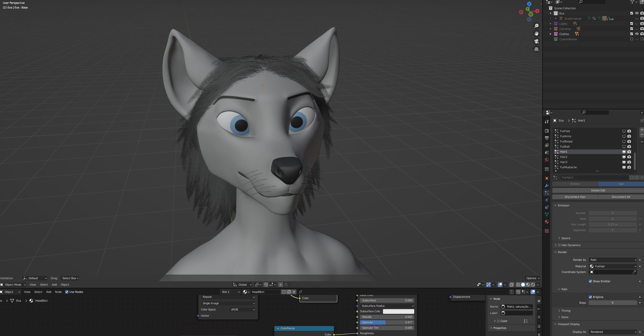Switch orthographic/perspective grid icon
The width and height of the screenshot is (644, 336).
point(536,49)
